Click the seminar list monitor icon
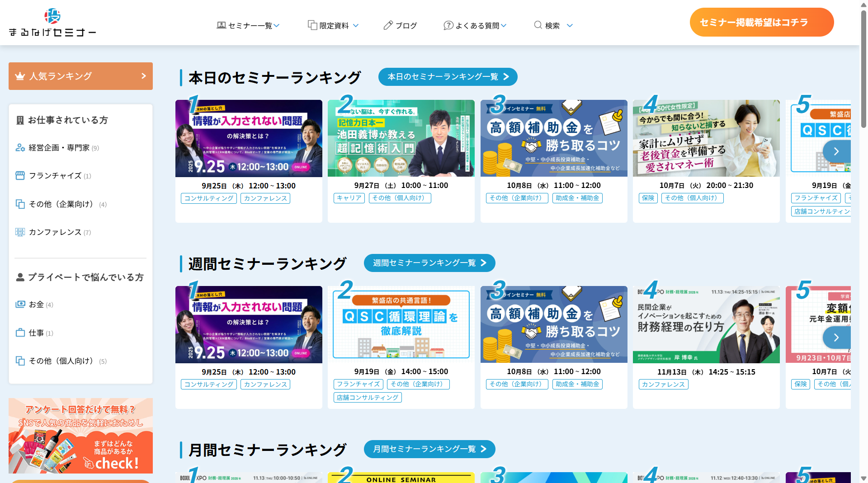The width and height of the screenshot is (868, 483). 221,25
